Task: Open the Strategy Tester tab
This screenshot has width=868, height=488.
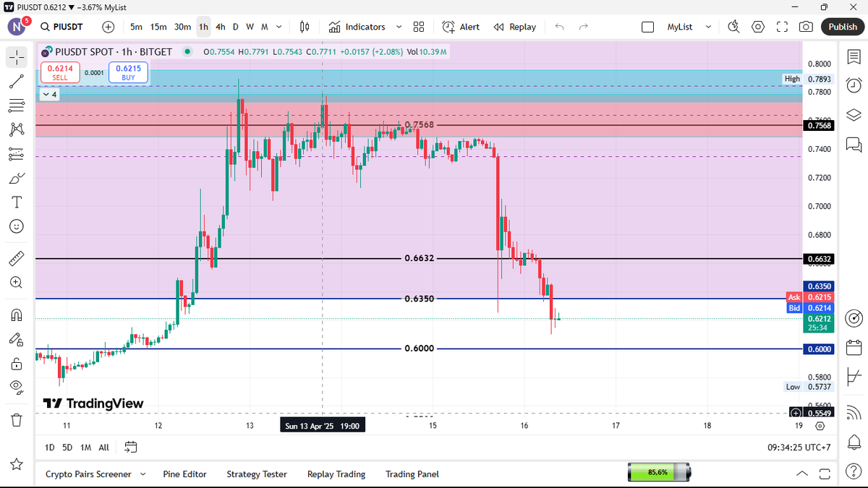Action: pyautogui.click(x=257, y=474)
